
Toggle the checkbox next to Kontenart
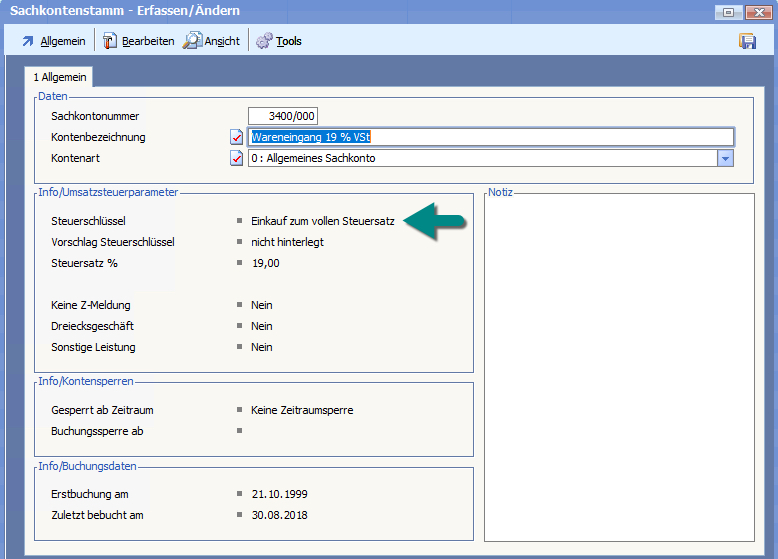pyautogui.click(x=237, y=159)
